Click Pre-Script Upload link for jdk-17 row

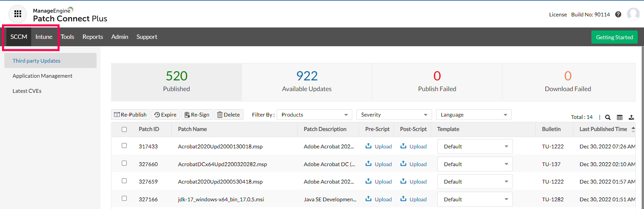pyautogui.click(x=383, y=199)
